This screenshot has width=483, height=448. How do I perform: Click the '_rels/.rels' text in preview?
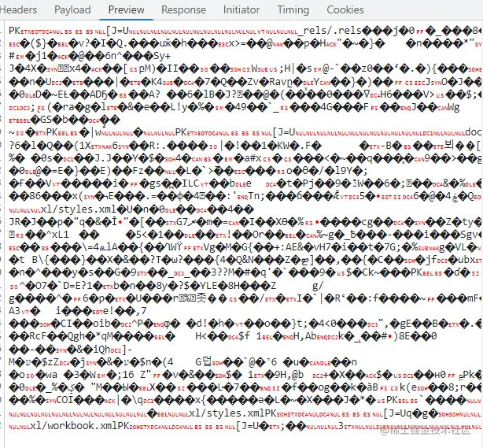tap(330, 31)
